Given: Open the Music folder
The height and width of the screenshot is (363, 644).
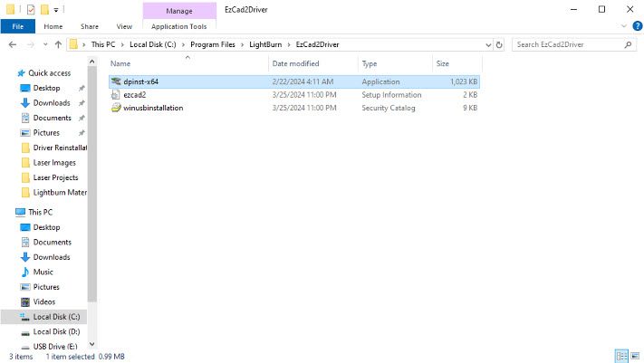Looking at the screenshot, I should (43, 272).
